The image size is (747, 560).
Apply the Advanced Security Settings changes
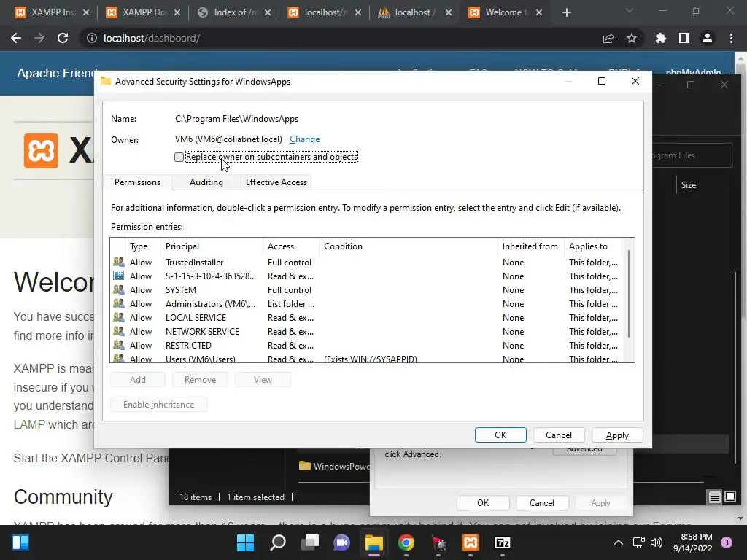[617, 435]
